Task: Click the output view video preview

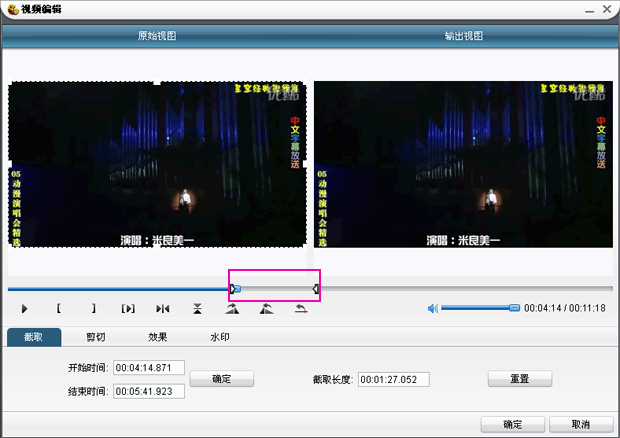Action: pos(463,164)
